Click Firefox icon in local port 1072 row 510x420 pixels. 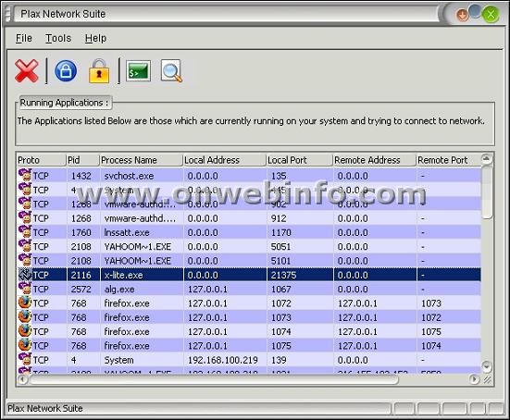tap(25, 303)
